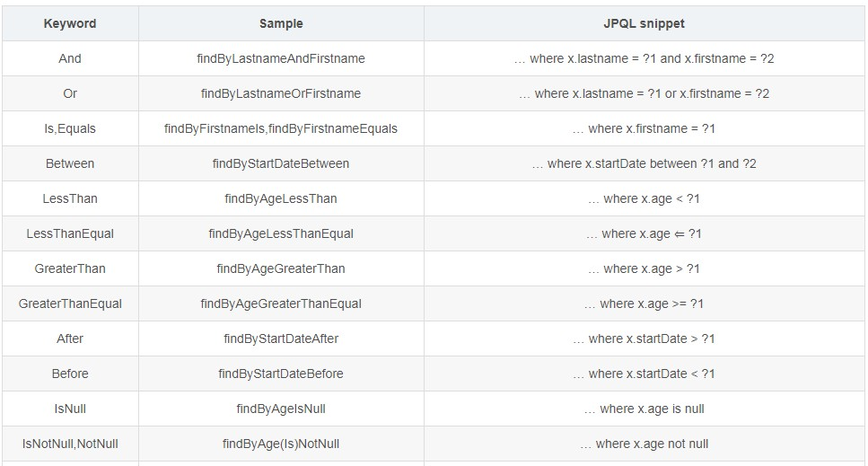Screen dimensions: 868x466
Task: Select the GreaterThanEqual keyword cell
Action: coord(70,303)
